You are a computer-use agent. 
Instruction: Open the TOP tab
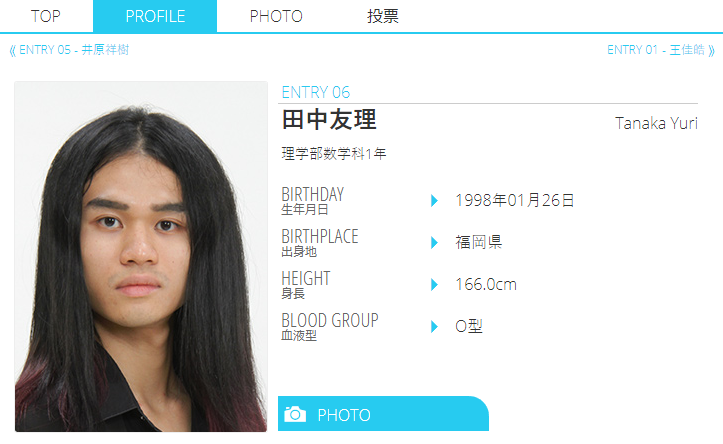46,16
